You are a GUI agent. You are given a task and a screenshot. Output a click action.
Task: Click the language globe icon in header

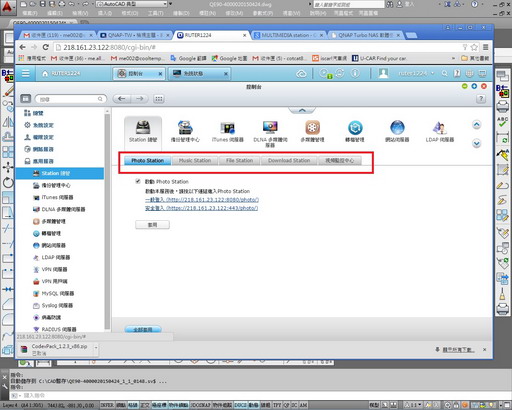[470, 73]
